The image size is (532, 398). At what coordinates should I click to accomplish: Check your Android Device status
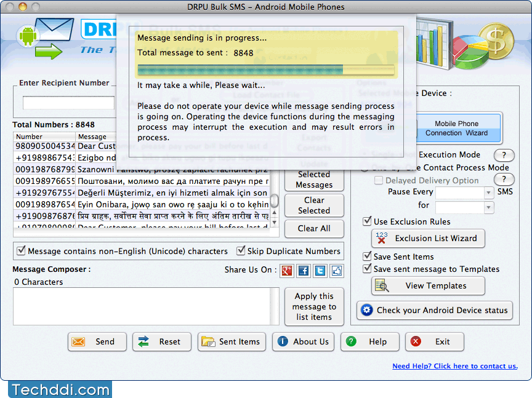(435, 310)
